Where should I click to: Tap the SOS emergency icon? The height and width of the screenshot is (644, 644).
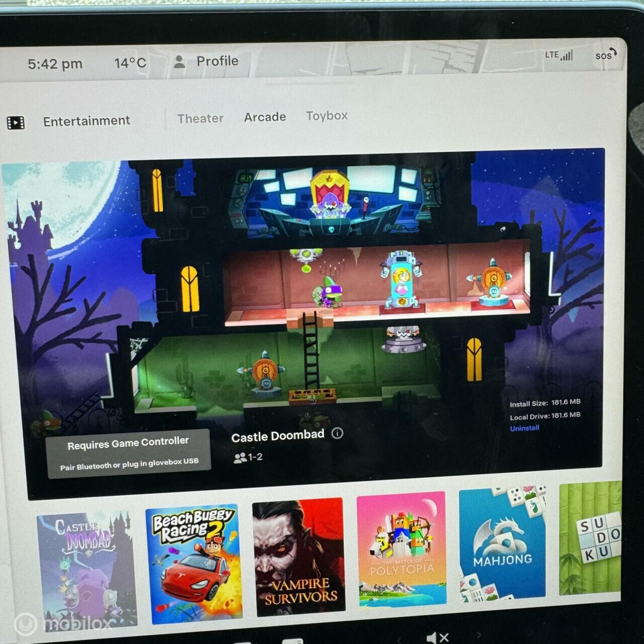606,55
